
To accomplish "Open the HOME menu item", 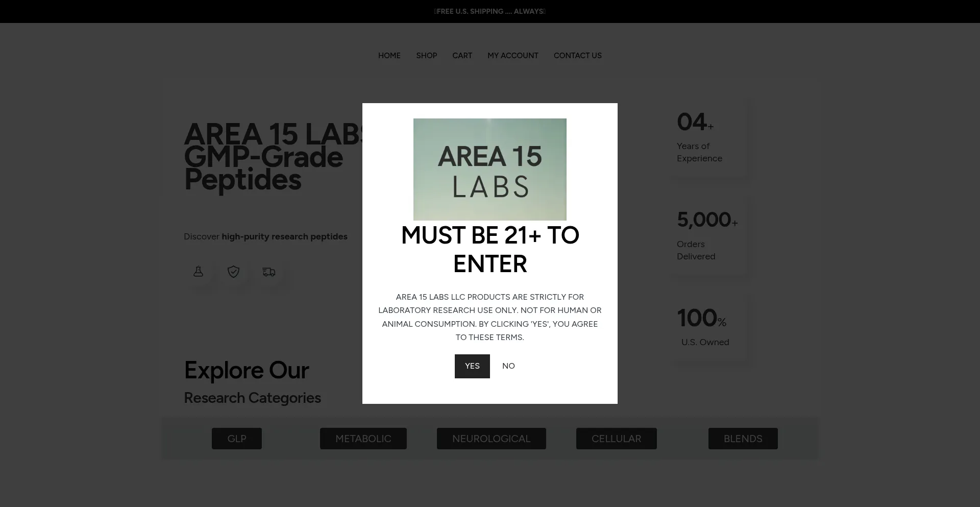I will [x=389, y=56].
